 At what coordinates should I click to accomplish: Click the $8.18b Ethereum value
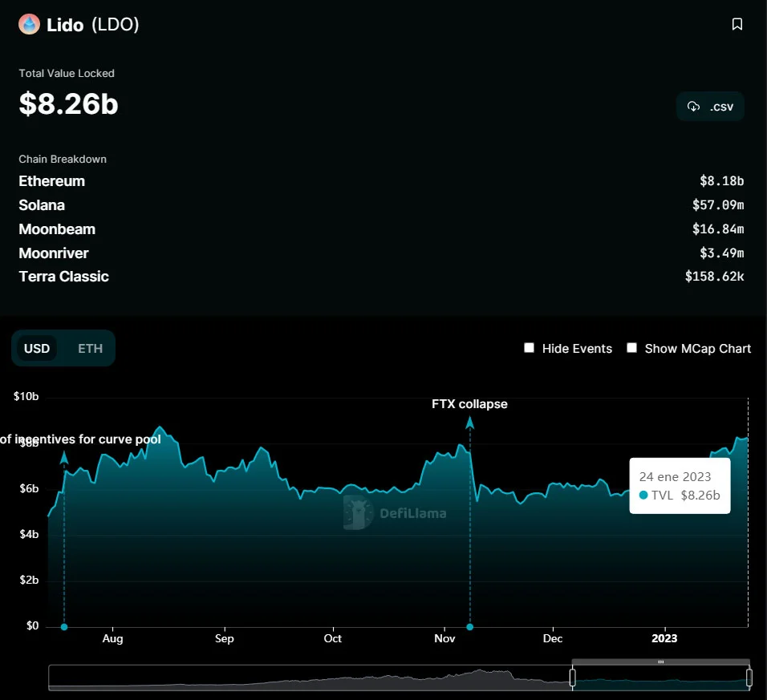coord(721,181)
